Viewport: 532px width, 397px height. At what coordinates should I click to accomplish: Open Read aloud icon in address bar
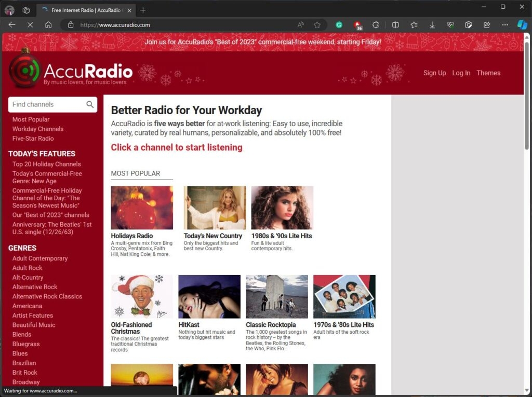pyautogui.click(x=301, y=25)
